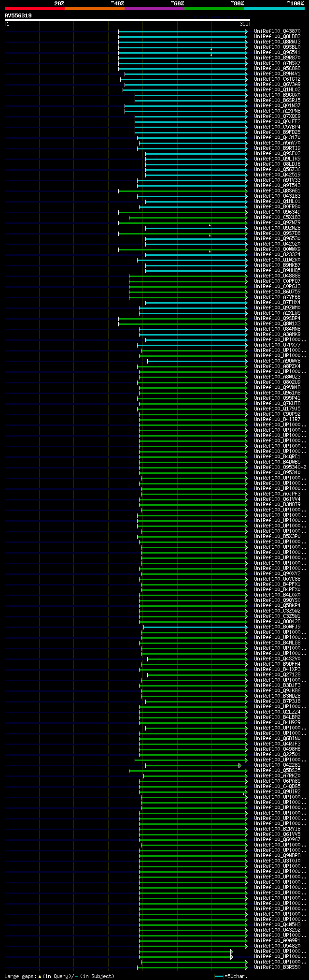Choose the UniRef100_Q802U9 row label
The height and width of the screenshot is (980, 309).
click(x=277, y=382)
